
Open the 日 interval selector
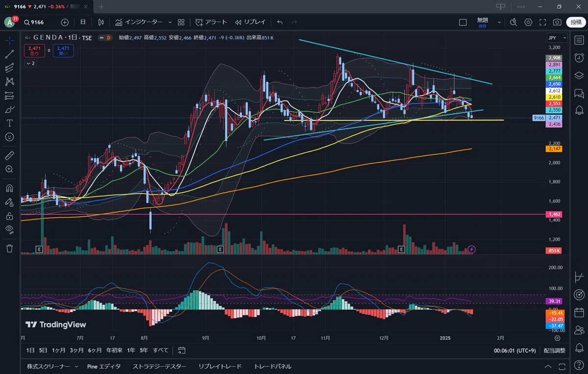tap(83, 22)
